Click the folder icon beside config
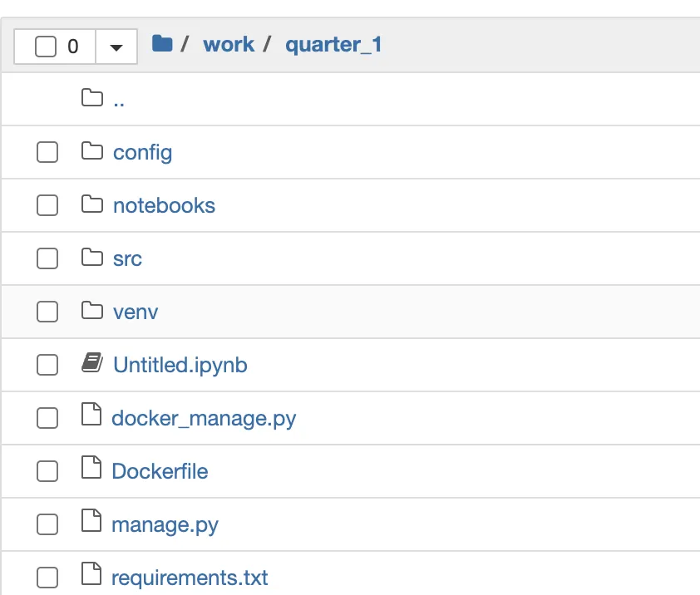The image size is (700, 595). coord(91,151)
